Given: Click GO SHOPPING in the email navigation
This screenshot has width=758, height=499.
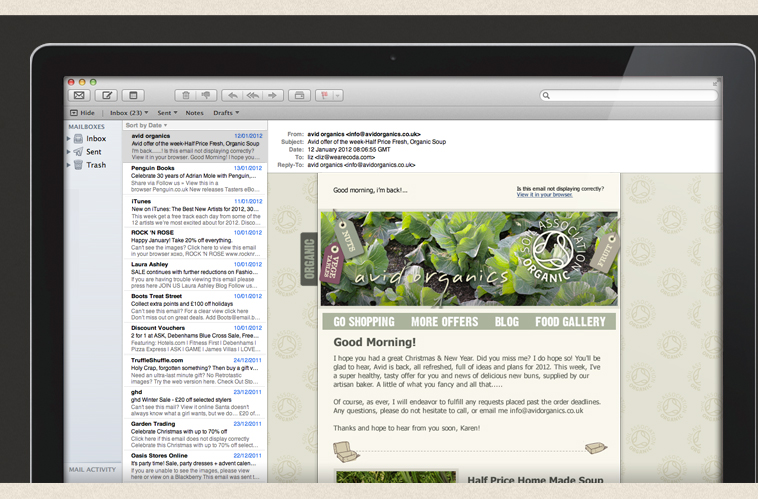Looking at the screenshot, I should pos(364,322).
